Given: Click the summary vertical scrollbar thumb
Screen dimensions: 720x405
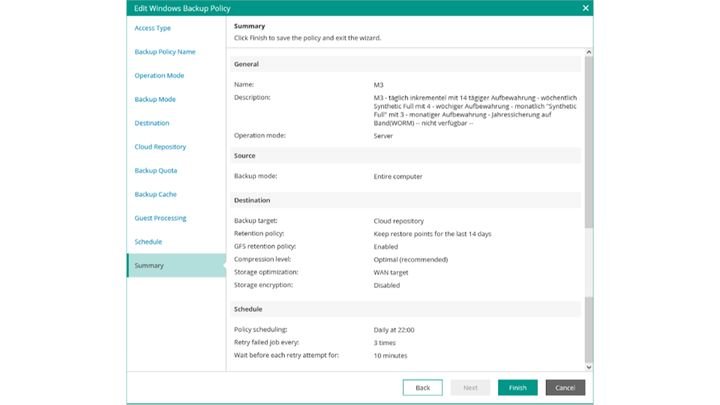Looking at the screenshot, I should pyautogui.click(x=588, y=140).
